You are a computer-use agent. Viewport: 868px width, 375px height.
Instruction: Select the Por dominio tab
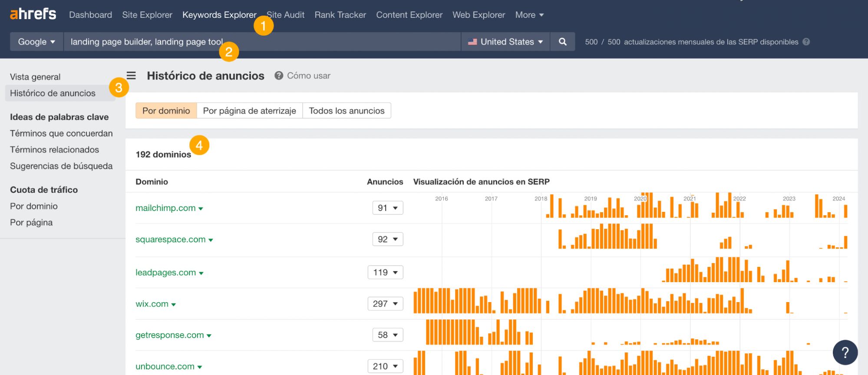[x=166, y=111]
